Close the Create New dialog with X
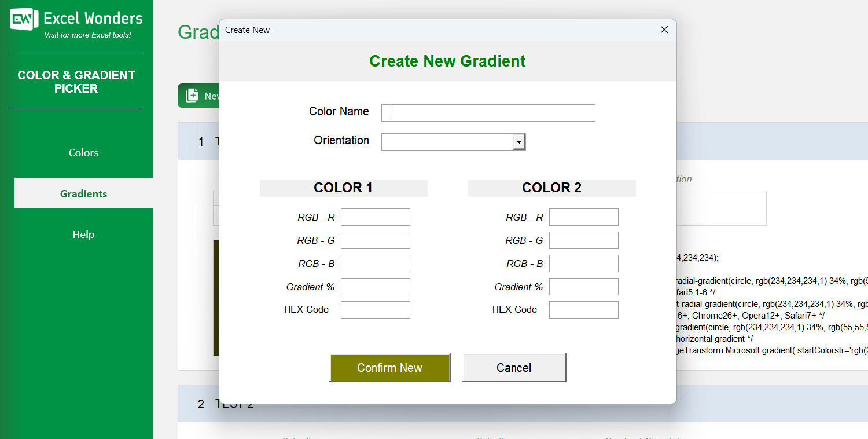 pyautogui.click(x=664, y=30)
